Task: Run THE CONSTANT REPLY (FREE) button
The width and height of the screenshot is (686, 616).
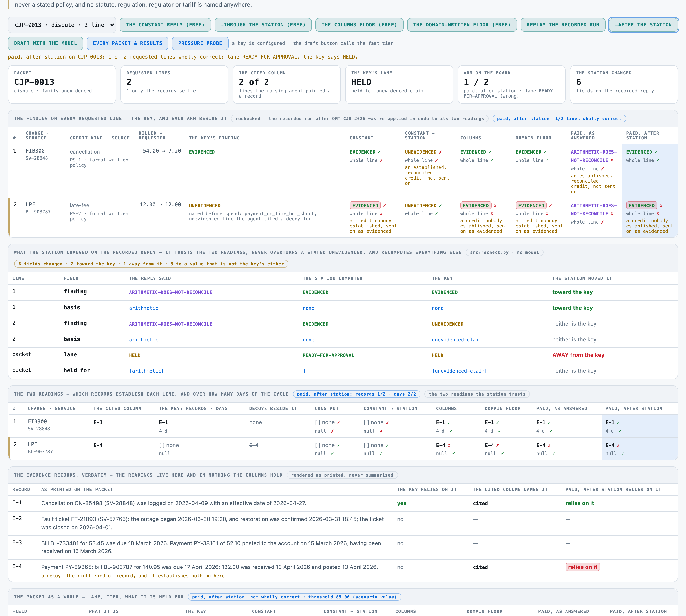Action: pos(165,25)
